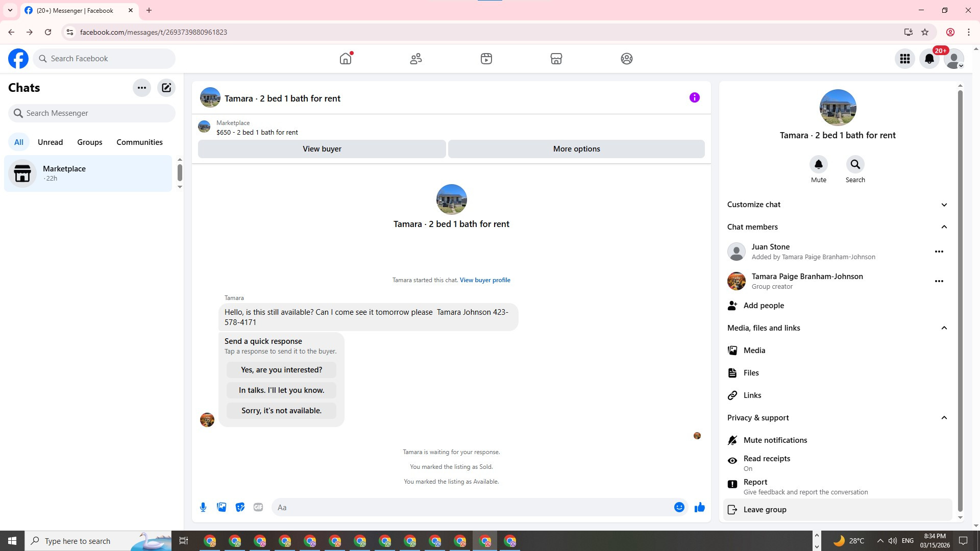Screen dimensions: 980x551
Task: Record a voice clip with microphone icon
Action: tap(203, 507)
